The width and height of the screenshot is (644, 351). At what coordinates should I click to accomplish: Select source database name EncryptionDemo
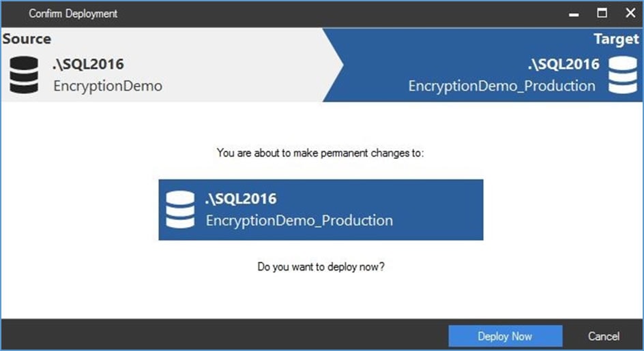click(108, 86)
